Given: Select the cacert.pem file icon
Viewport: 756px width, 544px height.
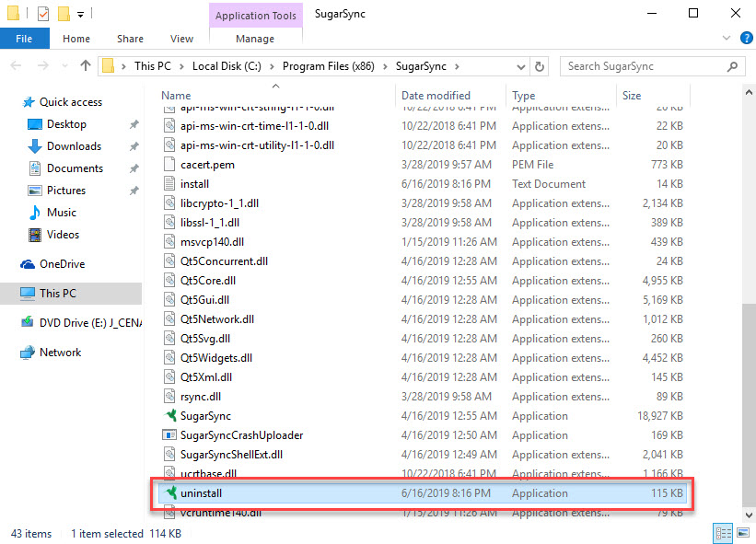Looking at the screenshot, I should coord(169,165).
